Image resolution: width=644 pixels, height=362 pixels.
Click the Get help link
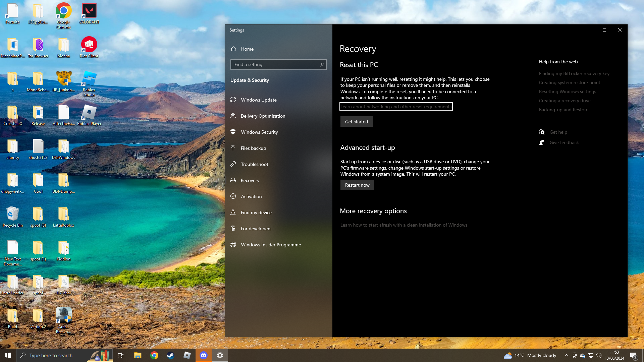point(558,132)
